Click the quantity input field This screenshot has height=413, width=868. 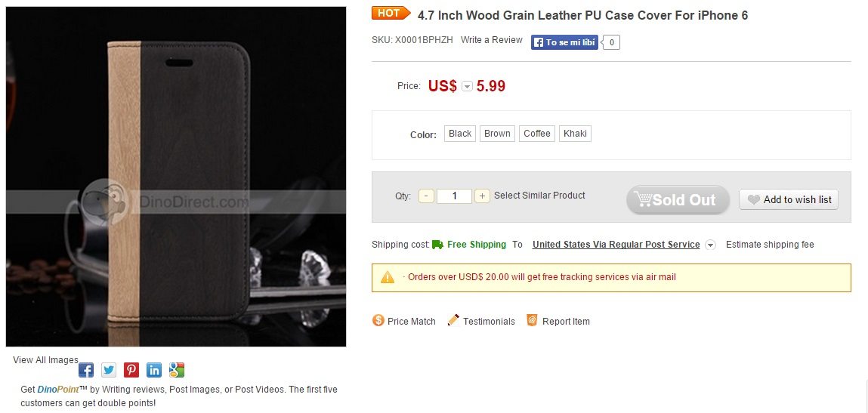pyautogui.click(x=455, y=196)
